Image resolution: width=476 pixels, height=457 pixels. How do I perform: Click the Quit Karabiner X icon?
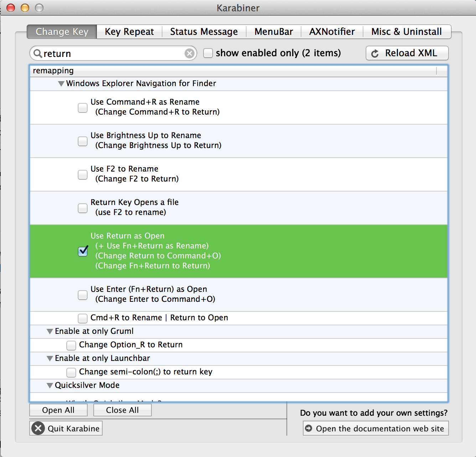pos(38,428)
